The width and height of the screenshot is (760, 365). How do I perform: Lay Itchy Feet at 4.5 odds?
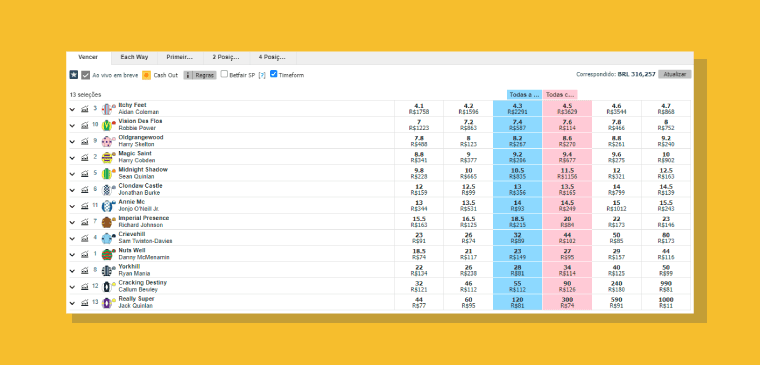[567, 109]
